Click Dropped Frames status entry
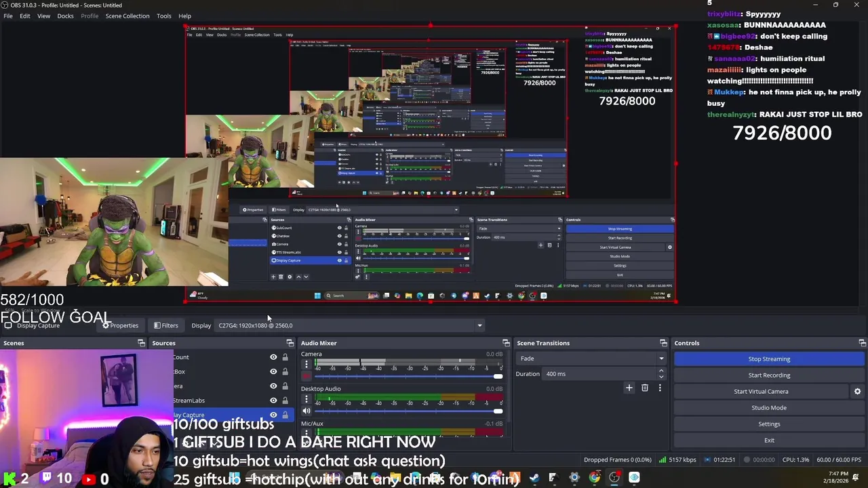The height and width of the screenshot is (488, 868). point(617,460)
